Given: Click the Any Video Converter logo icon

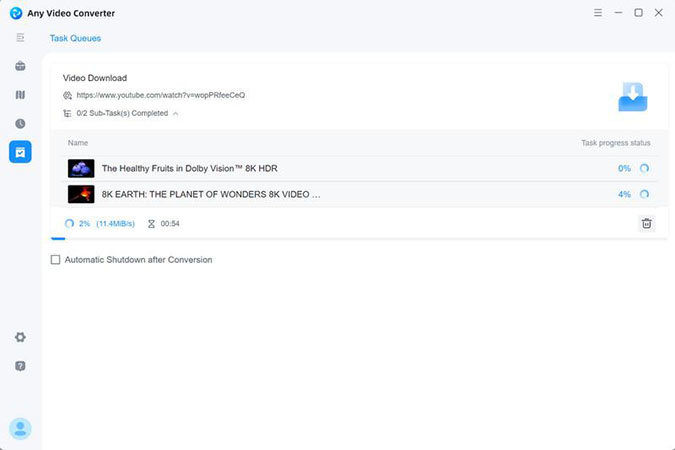Looking at the screenshot, I should tap(16, 13).
